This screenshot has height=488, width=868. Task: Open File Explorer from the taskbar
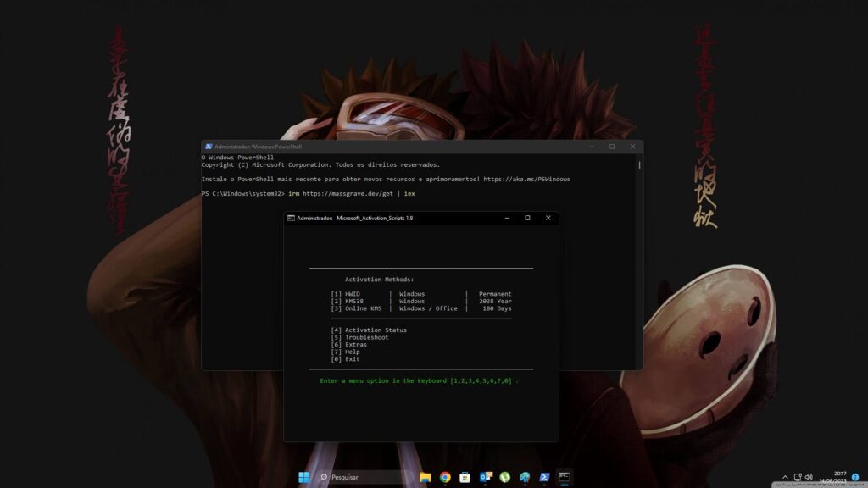click(426, 477)
